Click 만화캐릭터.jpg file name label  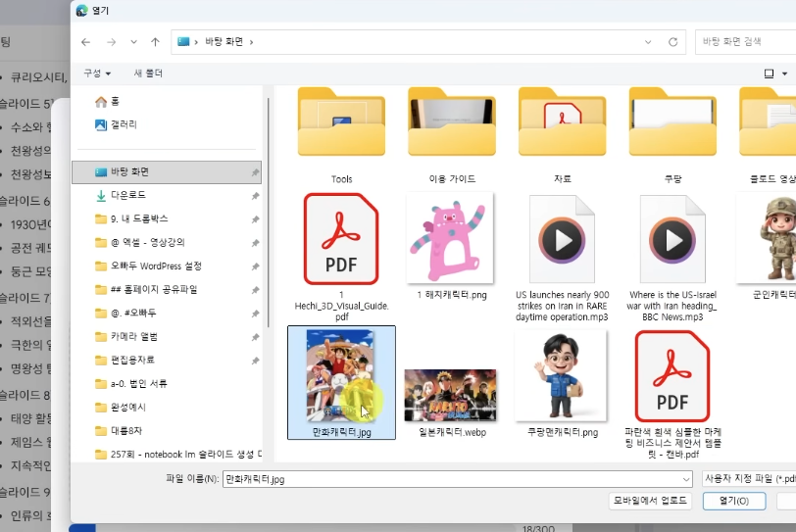coord(342,433)
